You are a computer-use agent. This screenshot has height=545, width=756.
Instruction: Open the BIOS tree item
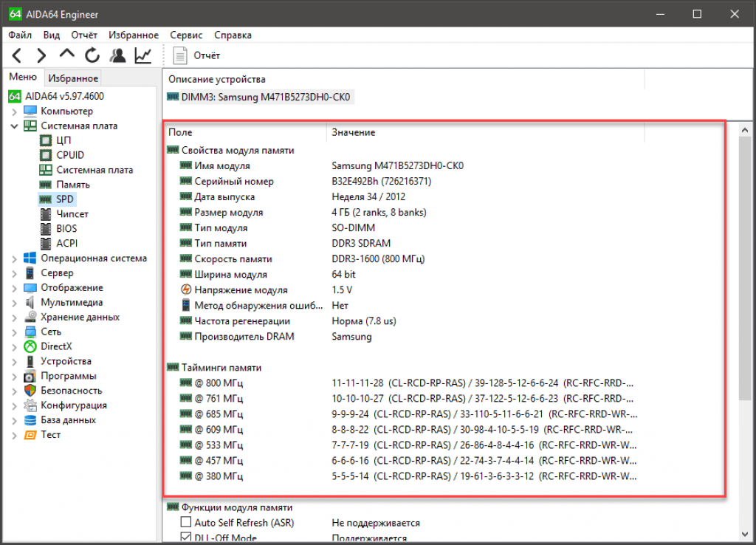pyautogui.click(x=66, y=229)
